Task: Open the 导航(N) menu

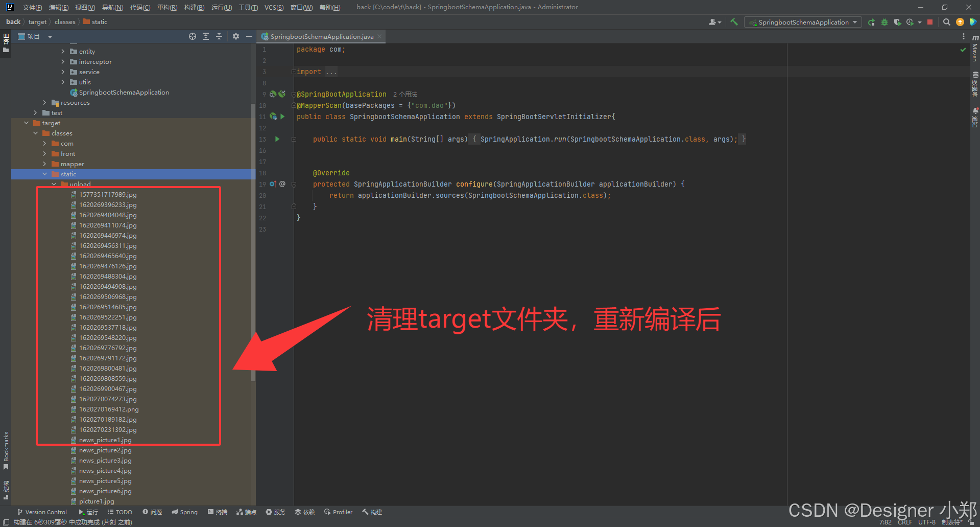Action: click(112, 7)
